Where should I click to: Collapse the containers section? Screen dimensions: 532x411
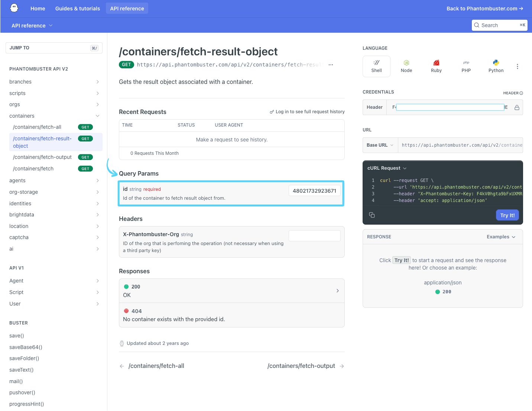click(x=98, y=116)
